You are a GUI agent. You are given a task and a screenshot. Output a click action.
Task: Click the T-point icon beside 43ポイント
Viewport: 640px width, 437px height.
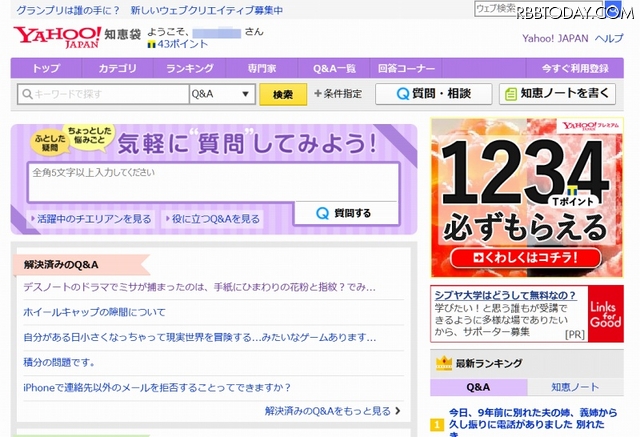[151, 44]
